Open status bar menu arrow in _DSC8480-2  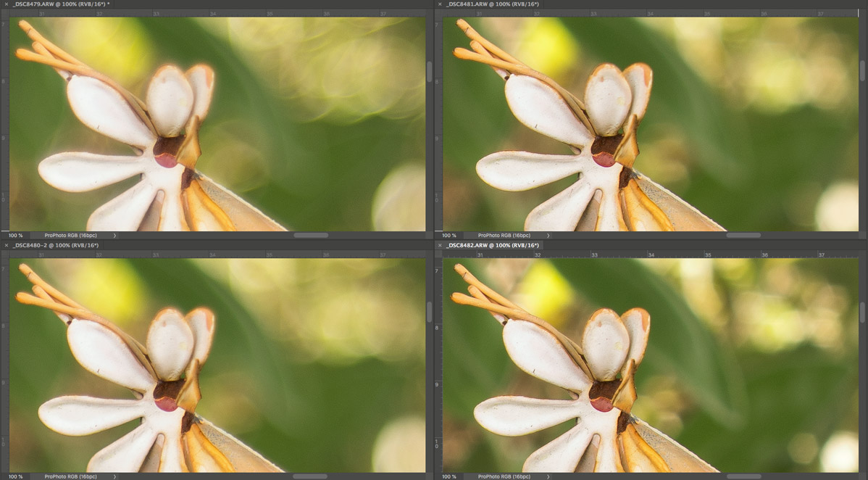[114, 476]
